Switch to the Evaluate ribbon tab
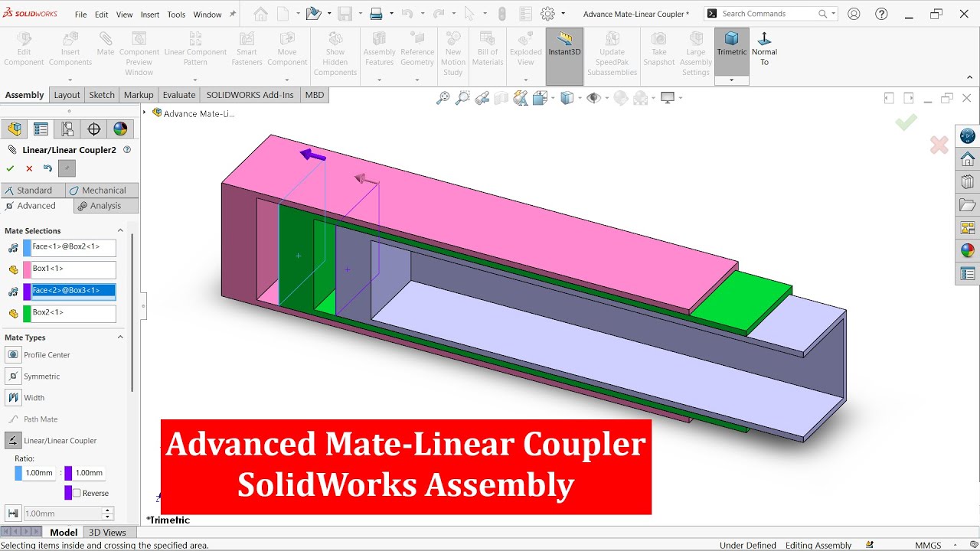 click(179, 95)
